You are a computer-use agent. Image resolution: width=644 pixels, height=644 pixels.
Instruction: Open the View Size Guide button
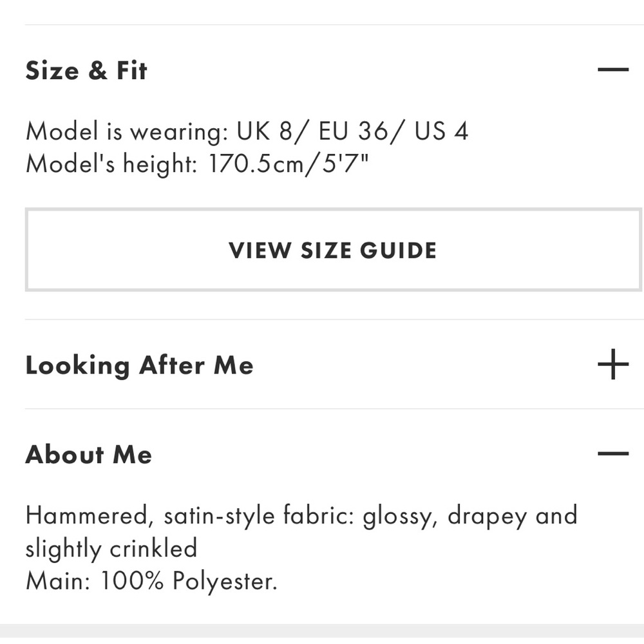point(333,250)
